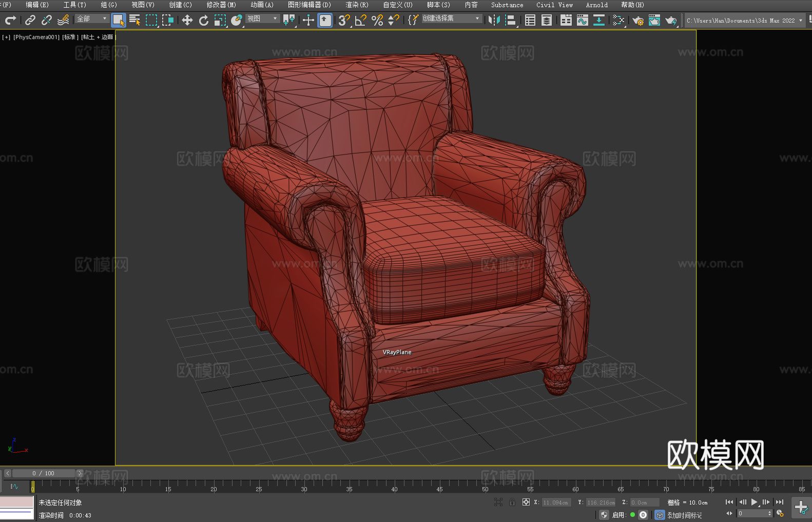Select the Unlink selection tool
Image resolution: width=812 pixels, height=522 pixels.
(47, 20)
